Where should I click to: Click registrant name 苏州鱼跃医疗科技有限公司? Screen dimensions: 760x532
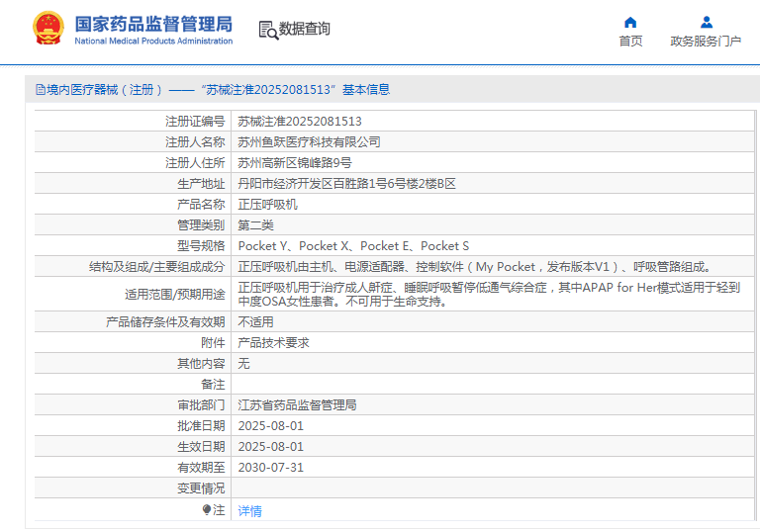[x=309, y=142]
